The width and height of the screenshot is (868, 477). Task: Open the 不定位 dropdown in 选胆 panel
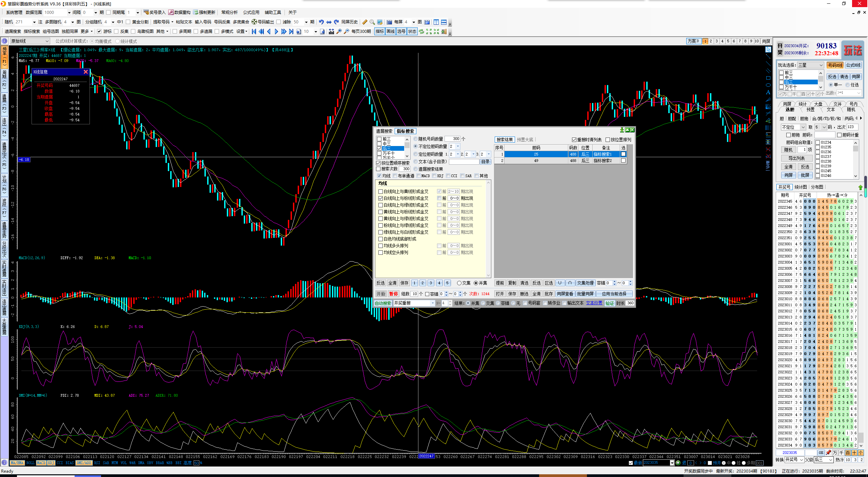(x=803, y=127)
